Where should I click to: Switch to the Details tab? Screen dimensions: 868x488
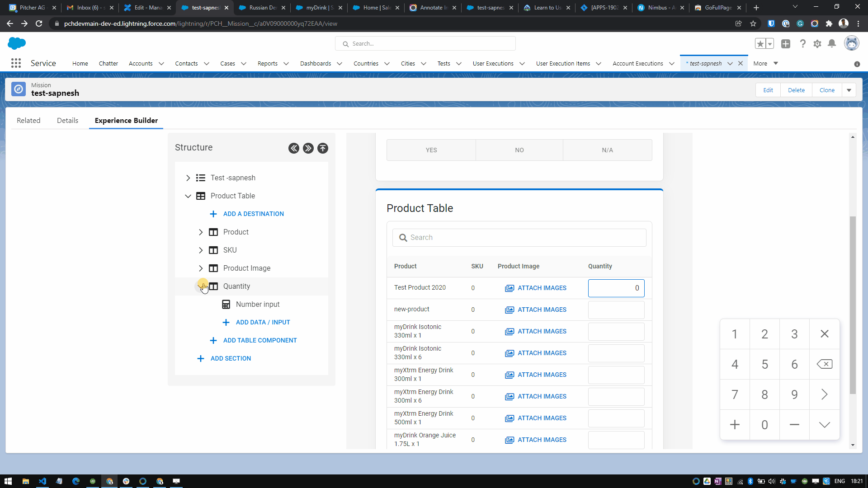click(x=67, y=121)
